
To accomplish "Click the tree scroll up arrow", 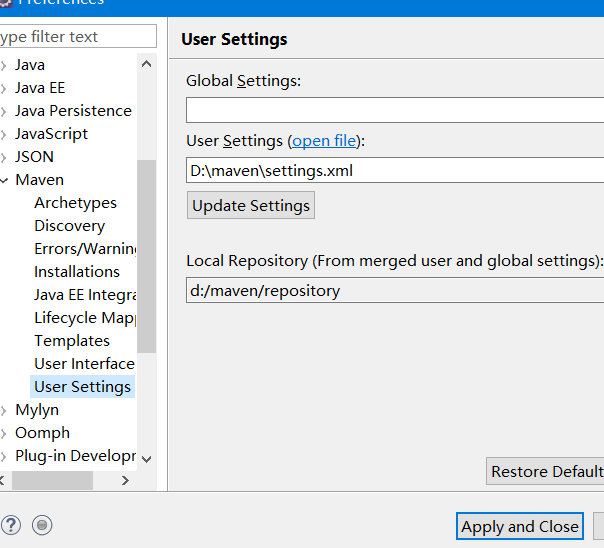I will point(147,64).
